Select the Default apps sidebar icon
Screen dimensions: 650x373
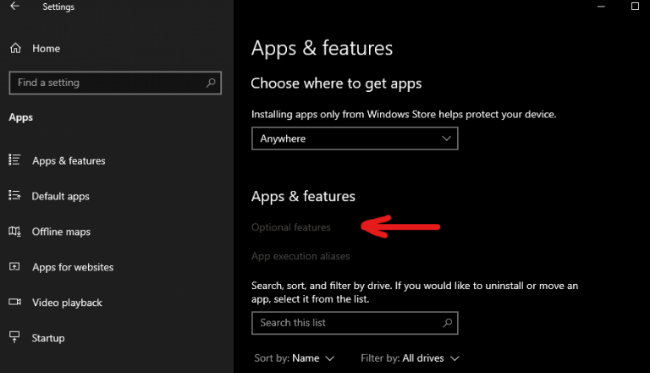point(15,195)
